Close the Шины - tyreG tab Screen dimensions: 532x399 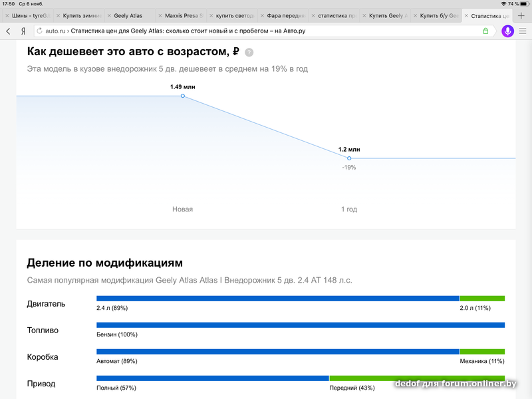pyautogui.click(x=7, y=15)
